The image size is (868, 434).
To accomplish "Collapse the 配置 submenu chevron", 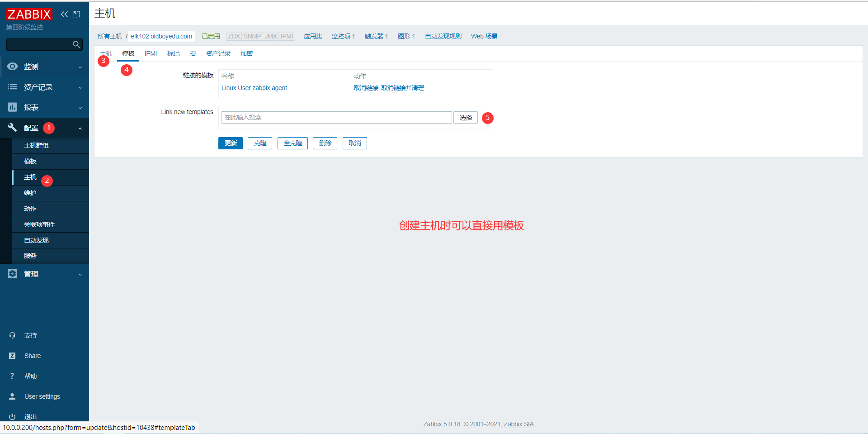I will (80, 128).
